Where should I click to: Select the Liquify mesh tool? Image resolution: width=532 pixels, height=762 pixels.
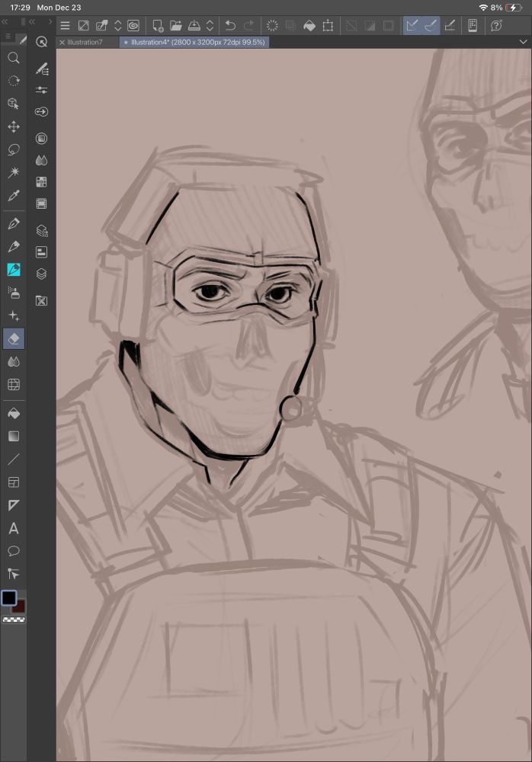point(14,384)
